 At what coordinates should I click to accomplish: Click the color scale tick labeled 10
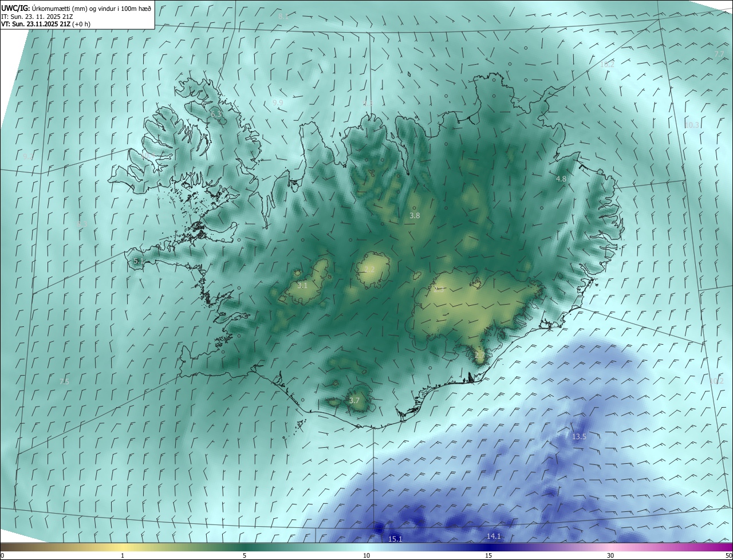coord(366,556)
